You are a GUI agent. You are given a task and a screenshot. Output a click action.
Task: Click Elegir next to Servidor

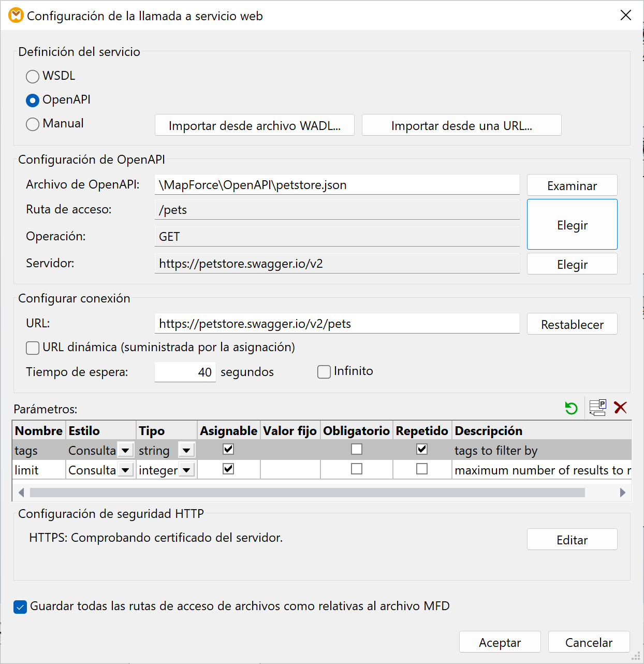[x=572, y=264]
